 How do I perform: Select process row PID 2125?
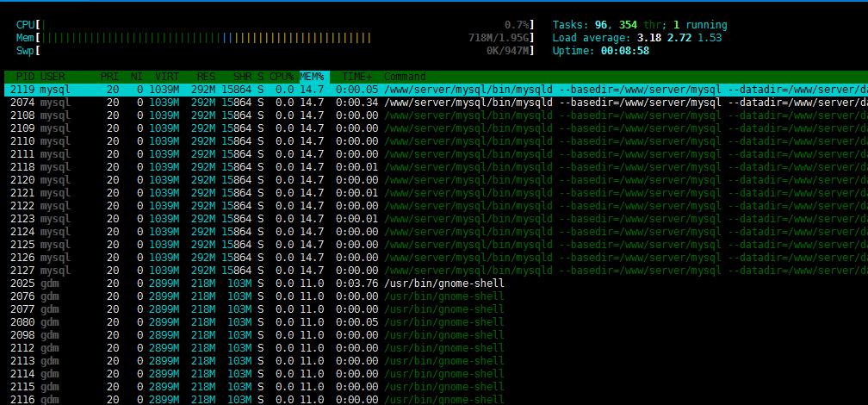coord(436,245)
